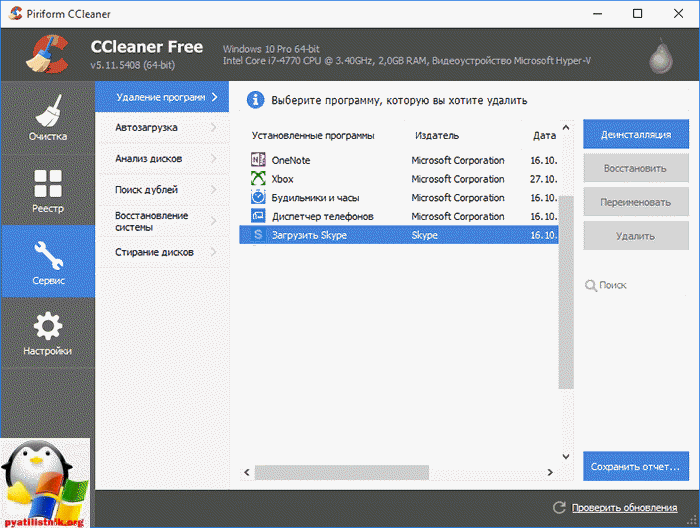Viewport: 700px width, 528px height.
Task: Open the Реестр registry section
Action: pyautogui.click(x=48, y=190)
